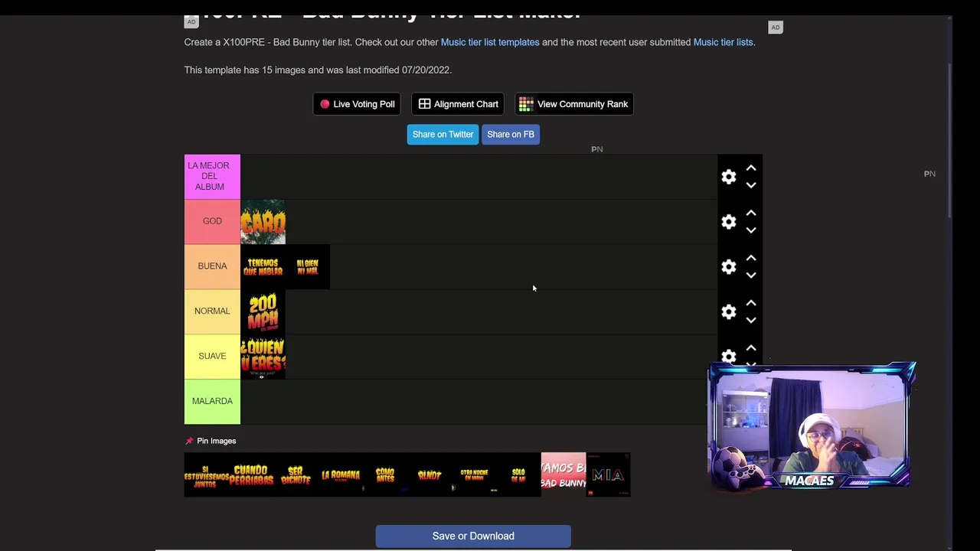Move BUENA tier up with arrow
Viewport: 980px width, 551px height.
click(751, 259)
